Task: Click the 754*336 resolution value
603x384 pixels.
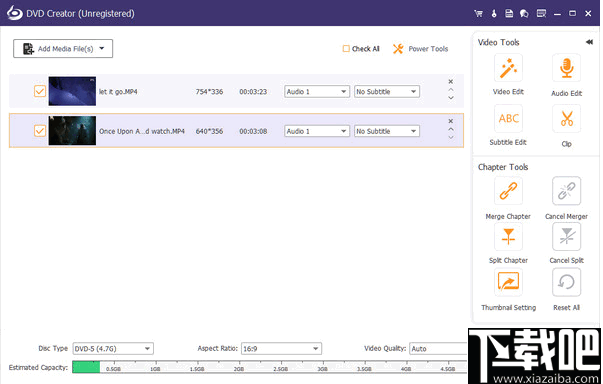Action: (x=209, y=91)
